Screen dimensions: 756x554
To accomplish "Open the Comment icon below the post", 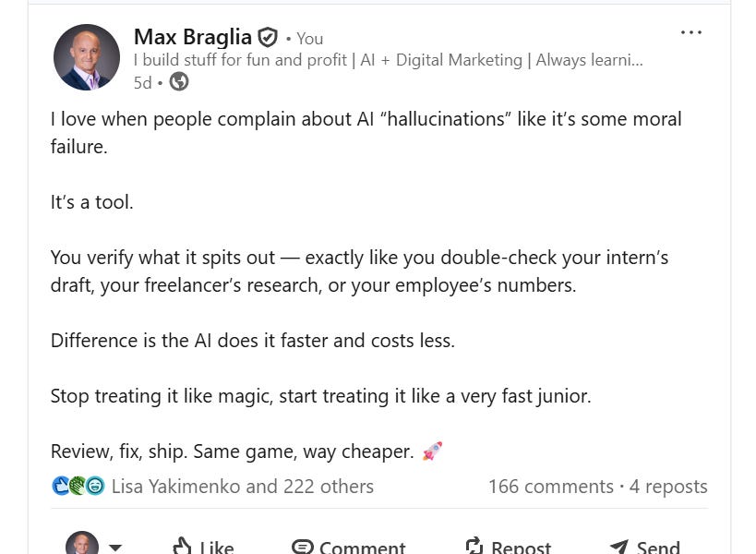I will click(x=305, y=547).
